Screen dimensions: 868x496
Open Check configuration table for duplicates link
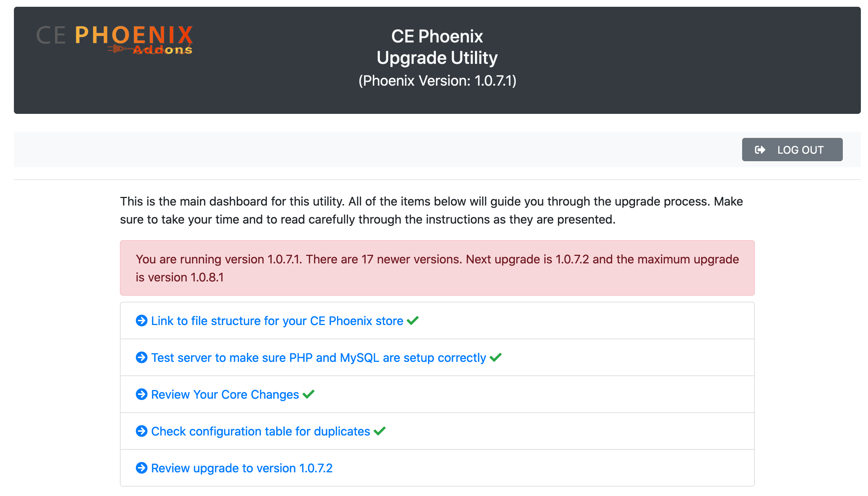point(260,431)
